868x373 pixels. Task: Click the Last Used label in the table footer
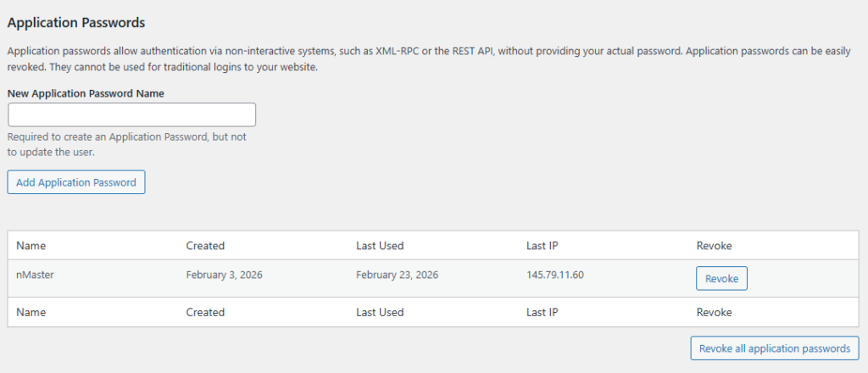[x=380, y=312]
